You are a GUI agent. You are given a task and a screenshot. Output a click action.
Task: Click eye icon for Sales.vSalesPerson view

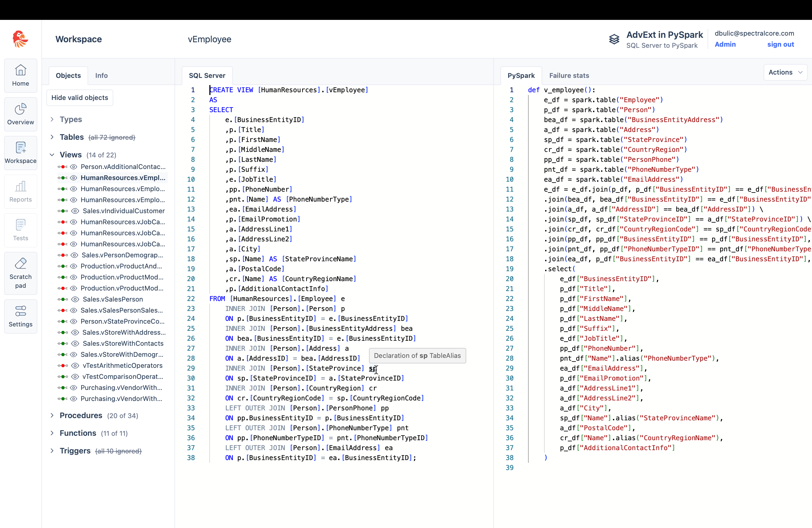[75, 299]
